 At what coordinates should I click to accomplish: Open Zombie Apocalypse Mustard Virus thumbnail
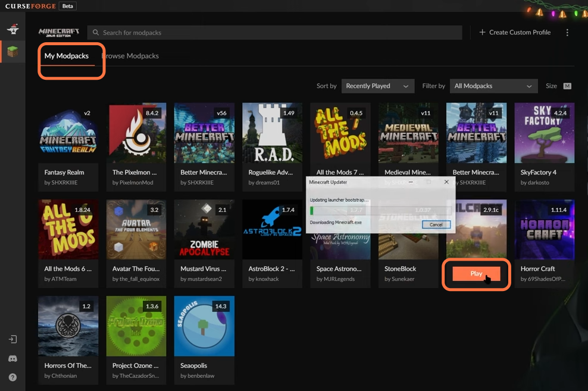tap(204, 230)
